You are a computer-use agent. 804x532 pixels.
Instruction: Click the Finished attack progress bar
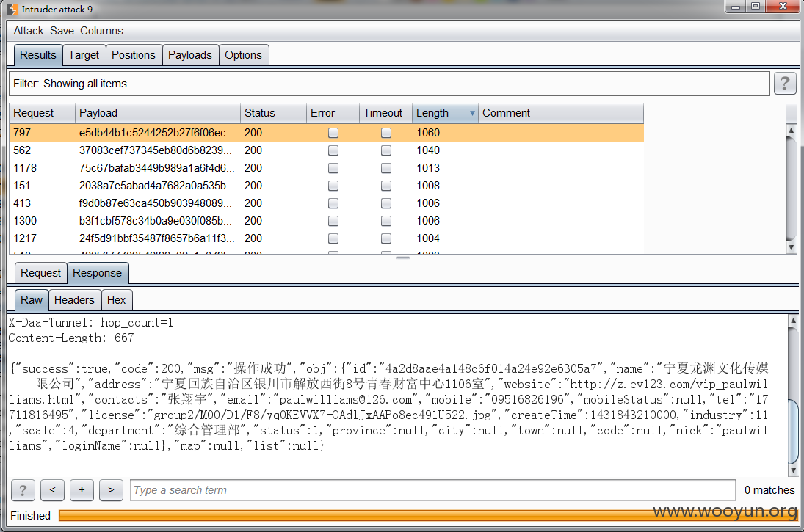tap(428, 516)
